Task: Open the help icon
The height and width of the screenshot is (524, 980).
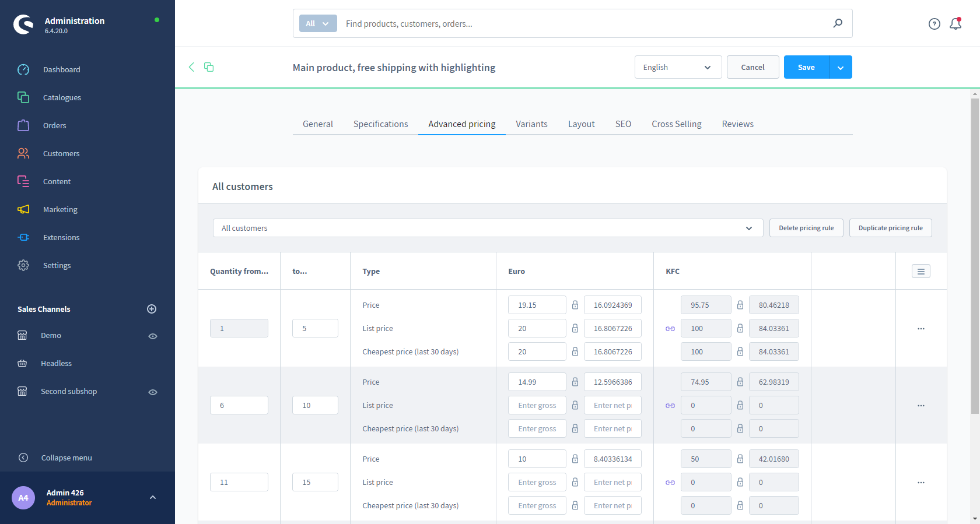Action: 935,24
